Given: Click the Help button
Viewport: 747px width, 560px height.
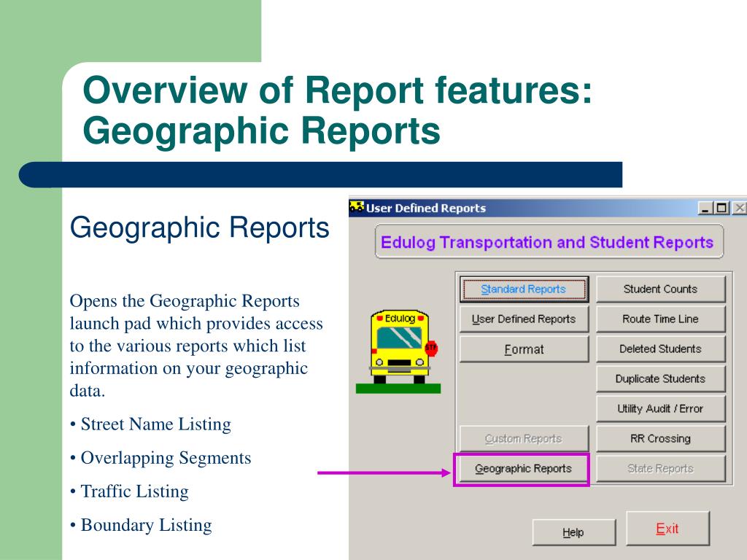Looking at the screenshot, I should pos(573,532).
